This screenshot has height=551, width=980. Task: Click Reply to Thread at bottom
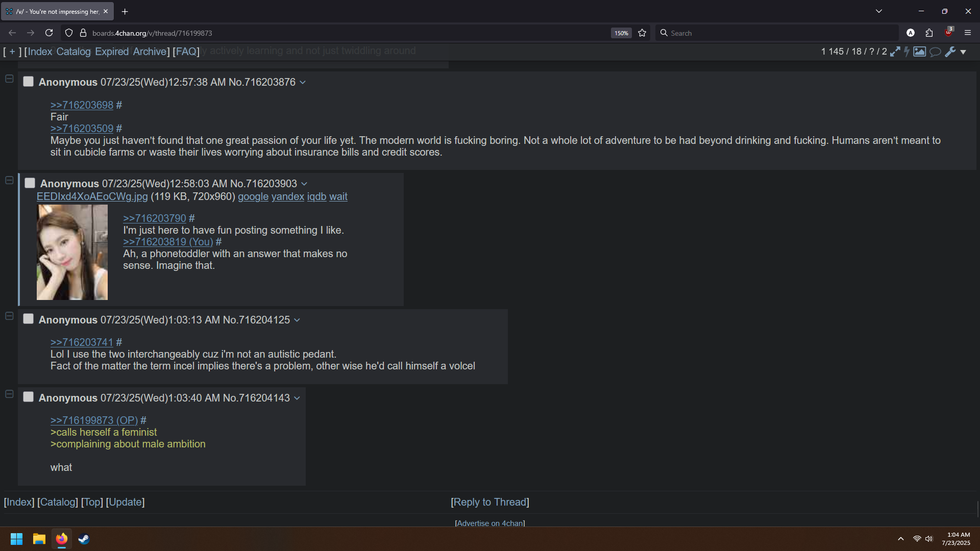(x=490, y=502)
